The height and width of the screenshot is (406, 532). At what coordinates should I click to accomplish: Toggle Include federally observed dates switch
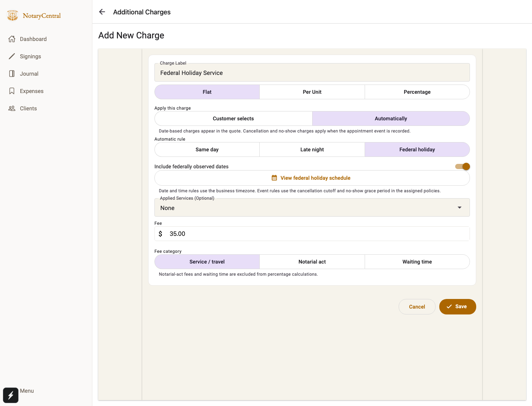463,166
